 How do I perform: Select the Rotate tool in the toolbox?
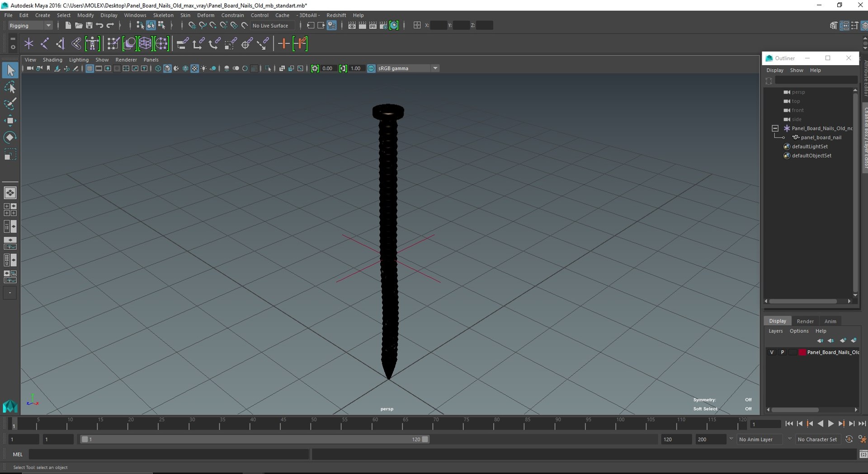pyautogui.click(x=10, y=137)
